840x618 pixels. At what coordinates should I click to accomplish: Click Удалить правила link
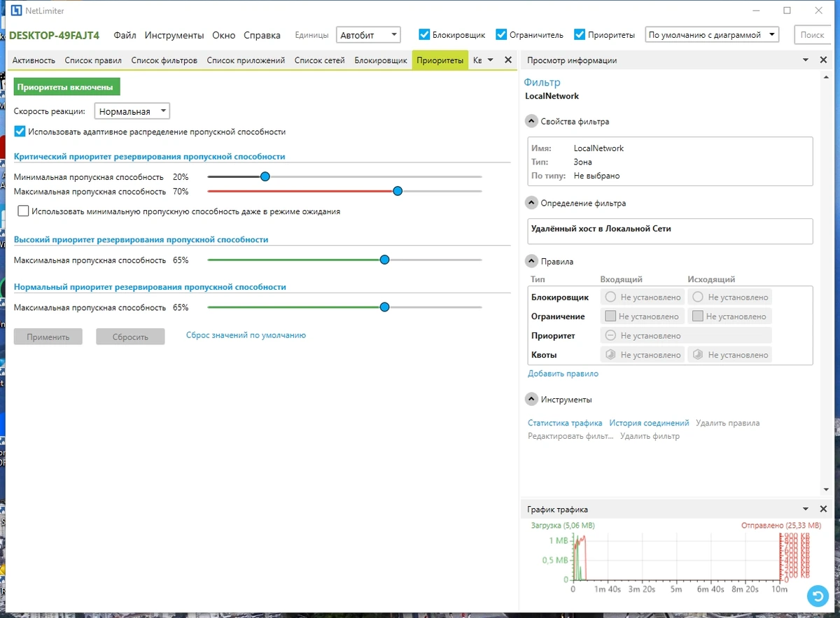(728, 423)
